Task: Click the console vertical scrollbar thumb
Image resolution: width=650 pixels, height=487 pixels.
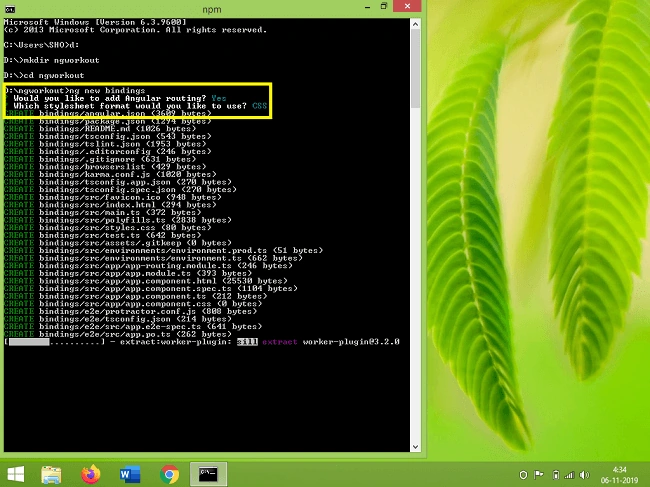Action: tap(415, 68)
